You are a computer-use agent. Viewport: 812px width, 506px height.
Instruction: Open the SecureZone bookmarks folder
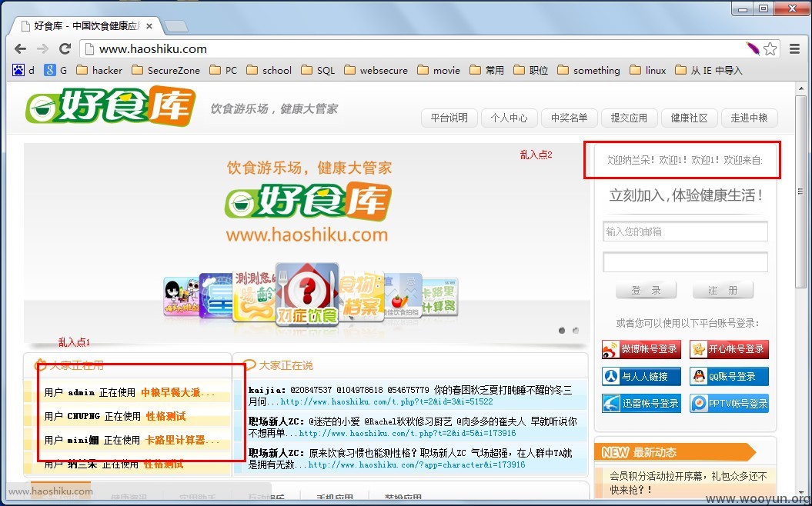pos(165,70)
